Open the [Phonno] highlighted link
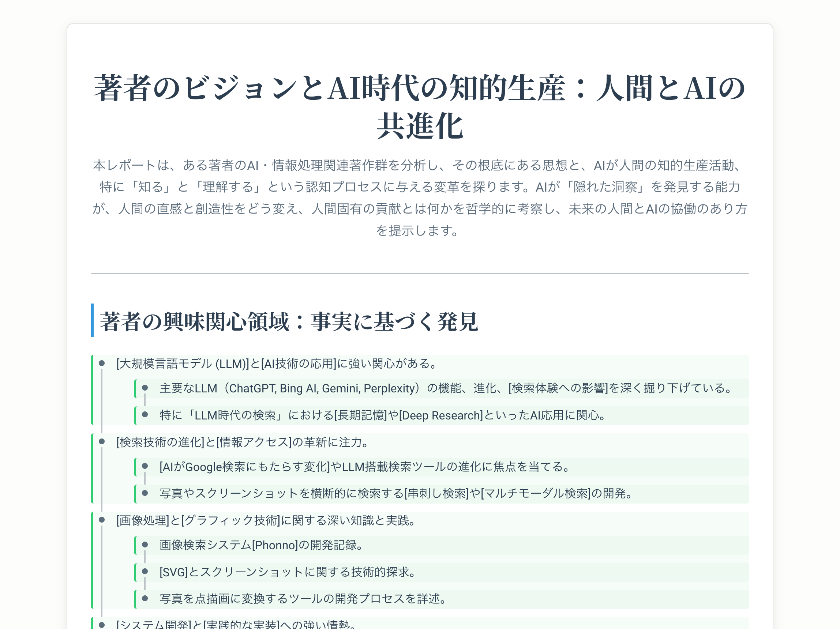The width and height of the screenshot is (840, 629). coord(275,545)
